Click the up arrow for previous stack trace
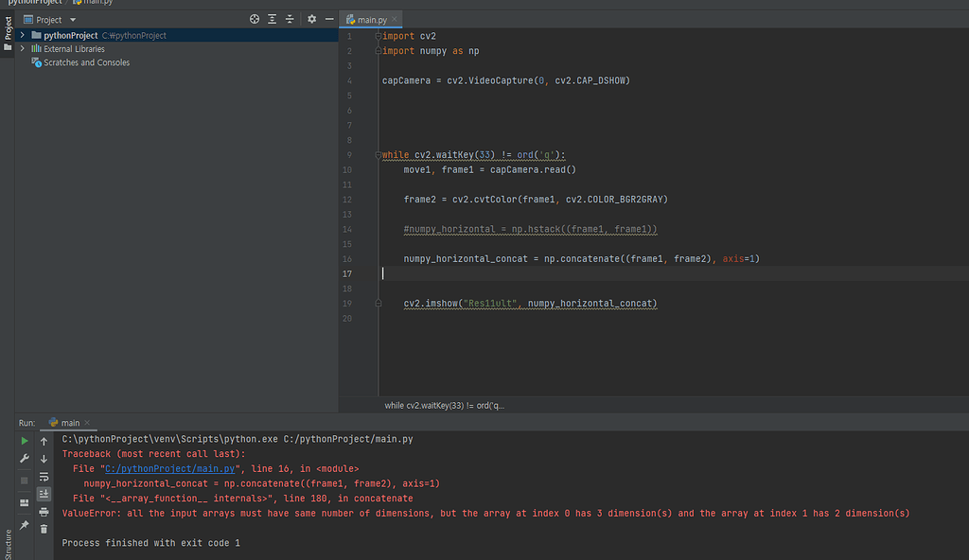This screenshot has width=969, height=560. [44, 440]
